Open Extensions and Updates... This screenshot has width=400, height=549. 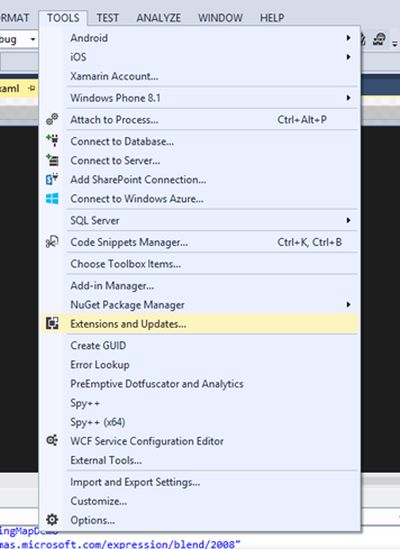click(x=200, y=324)
